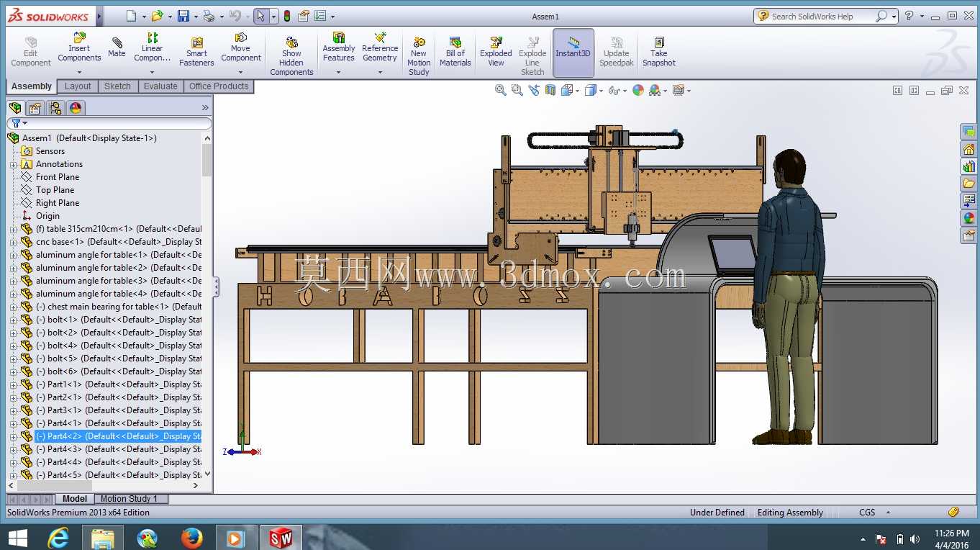980x550 pixels.
Task: Select the Origin tree item
Action: coord(47,216)
